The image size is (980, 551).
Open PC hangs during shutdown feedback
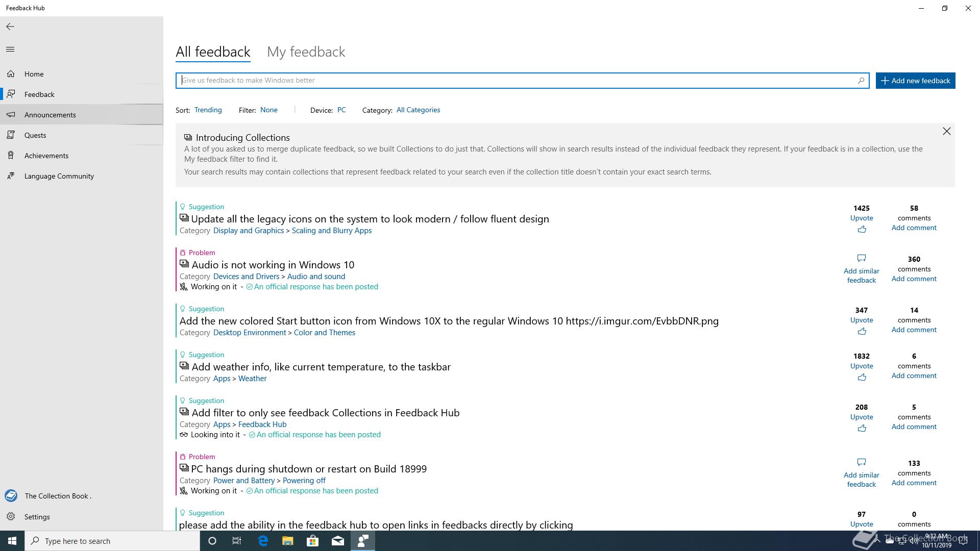309,469
